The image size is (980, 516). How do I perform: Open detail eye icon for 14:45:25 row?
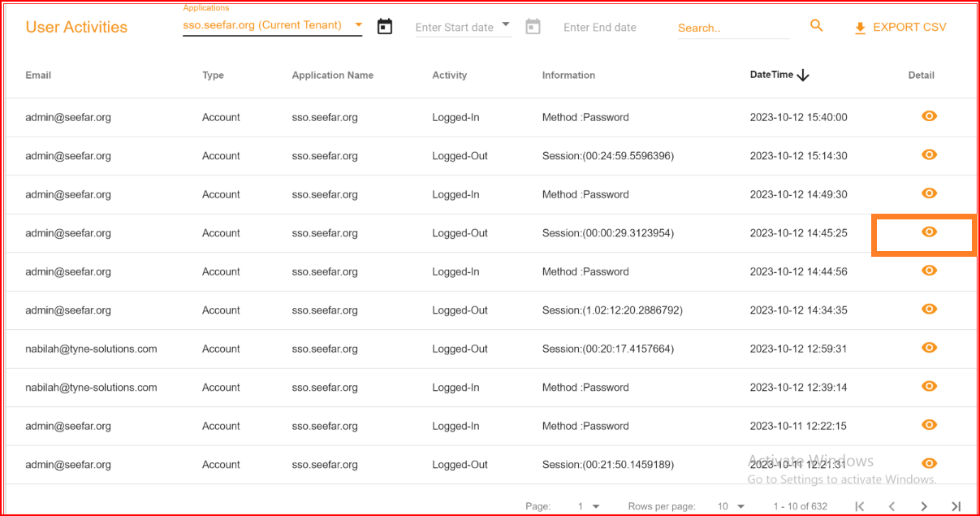click(x=929, y=232)
